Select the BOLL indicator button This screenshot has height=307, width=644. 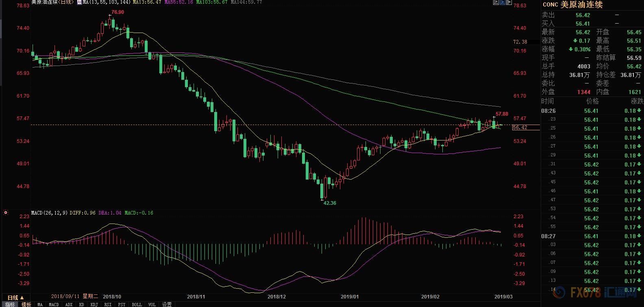137,304
